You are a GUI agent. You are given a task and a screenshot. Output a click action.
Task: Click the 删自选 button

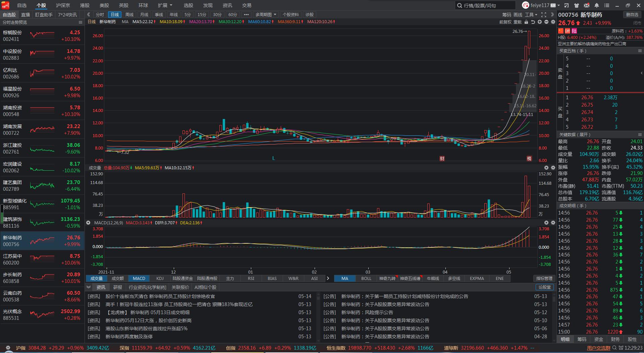coord(632,14)
